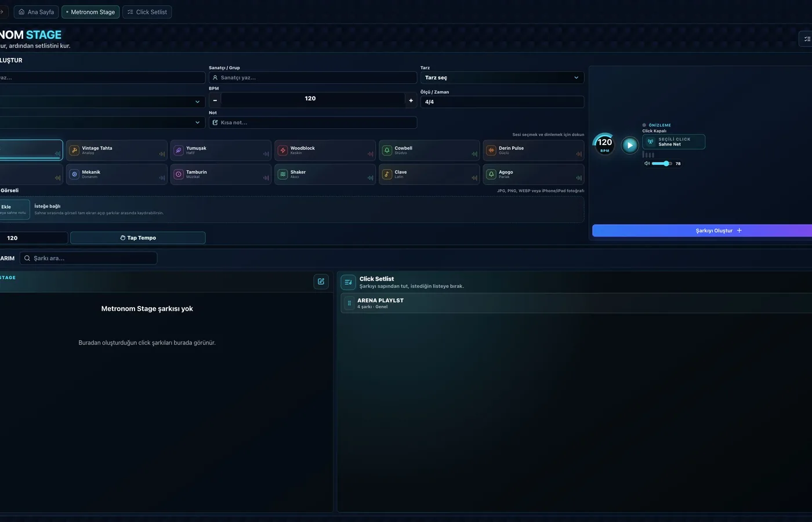Choose the Shaker waves icon

click(283, 174)
